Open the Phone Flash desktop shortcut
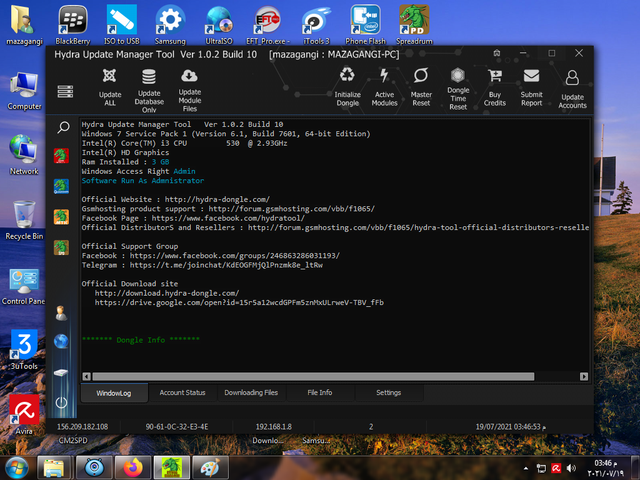Image resolution: width=640 pixels, height=480 pixels. coord(365,24)
